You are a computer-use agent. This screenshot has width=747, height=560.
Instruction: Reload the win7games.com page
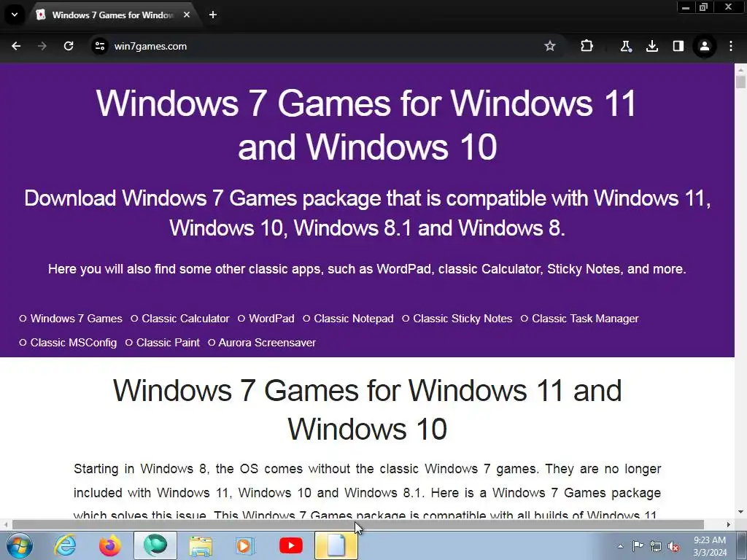coord(69,46)
